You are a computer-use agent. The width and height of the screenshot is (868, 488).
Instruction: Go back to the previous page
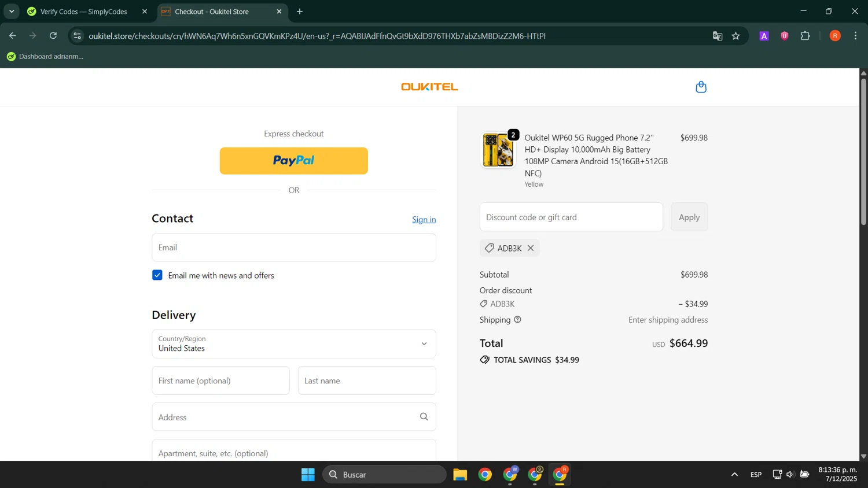pos(12,36)
